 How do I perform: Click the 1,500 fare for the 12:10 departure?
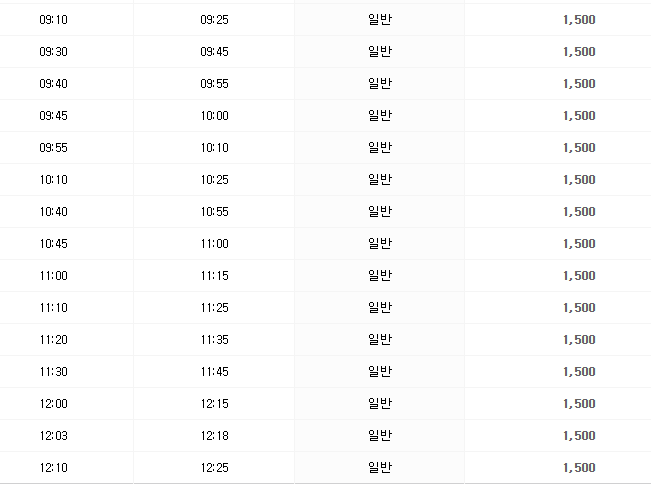coord(579,468)
